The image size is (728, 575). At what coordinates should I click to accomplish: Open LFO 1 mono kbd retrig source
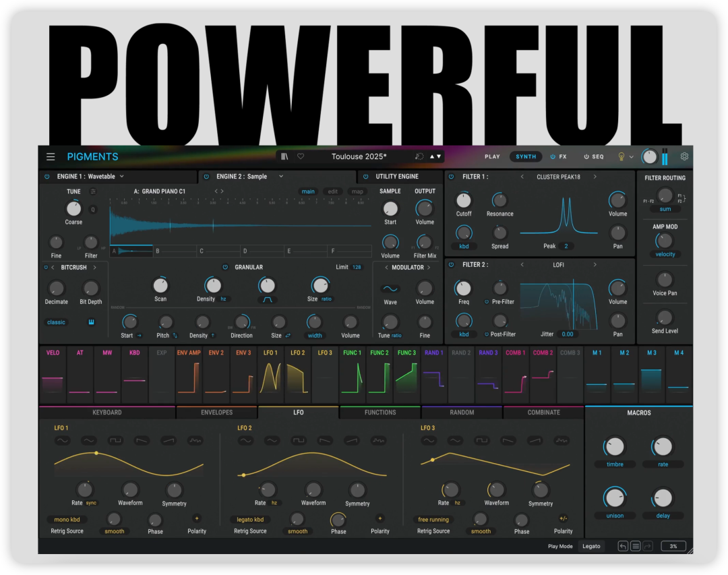[67, 519]
